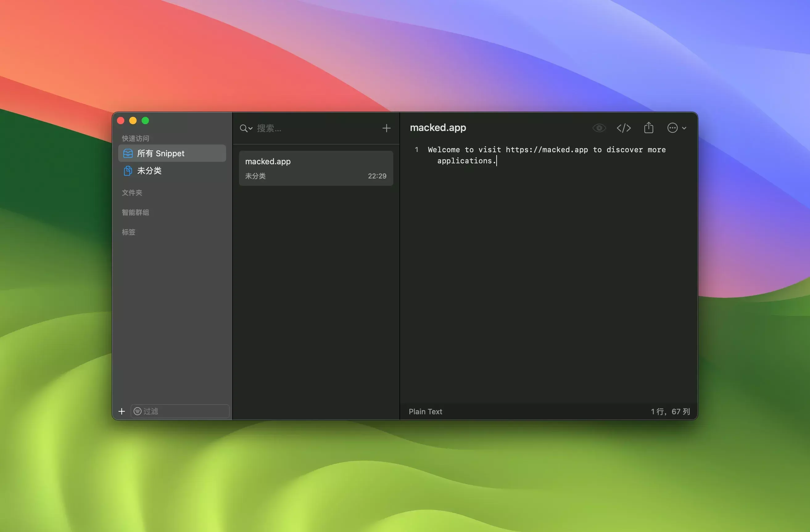Click the 未分类 documents icon
Image resolution: width=810 pixels, height=532 pixels.
coord(128,170)
